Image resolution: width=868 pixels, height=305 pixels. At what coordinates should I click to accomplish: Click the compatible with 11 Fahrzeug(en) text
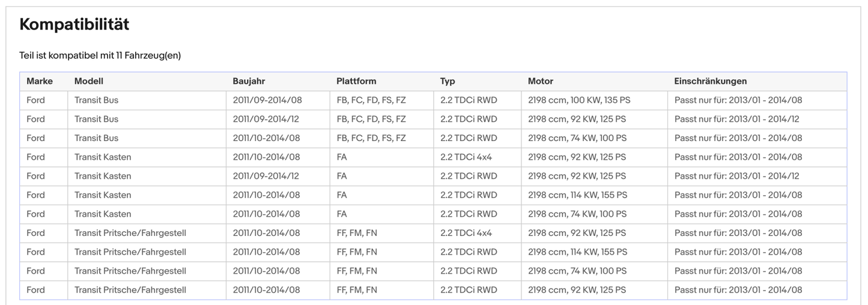pyautogui.click(x=100, y=55)
